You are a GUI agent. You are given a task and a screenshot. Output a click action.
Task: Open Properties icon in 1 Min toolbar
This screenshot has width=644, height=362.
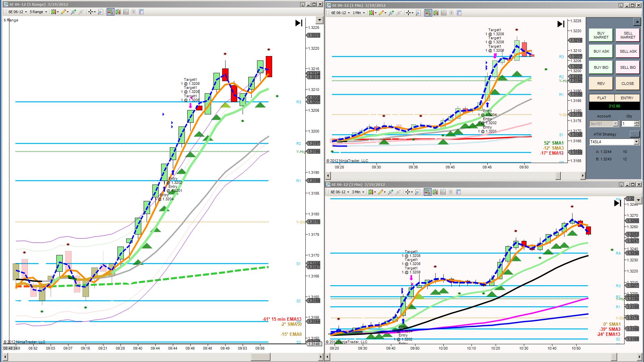(459, 13)
